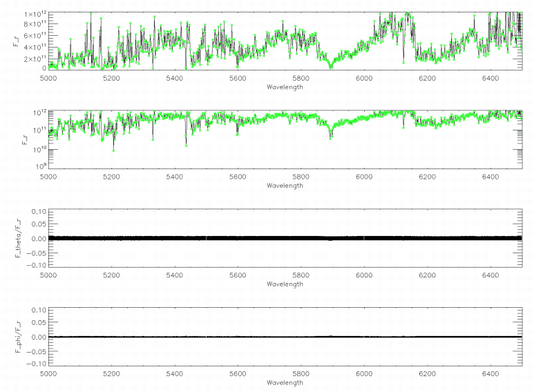Click the sharp dip near 5440 in second plot
Viewport: 534px width, 392px height.
[x=187, y=144]
